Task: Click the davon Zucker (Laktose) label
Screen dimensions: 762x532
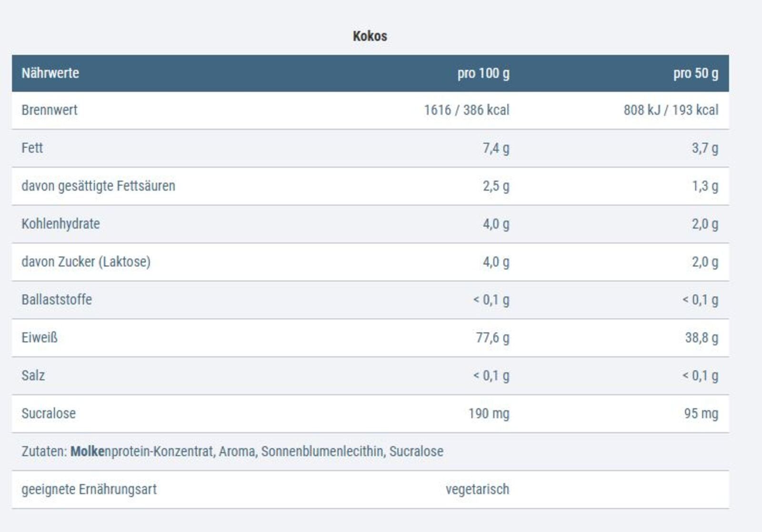Action: [86, 261]
